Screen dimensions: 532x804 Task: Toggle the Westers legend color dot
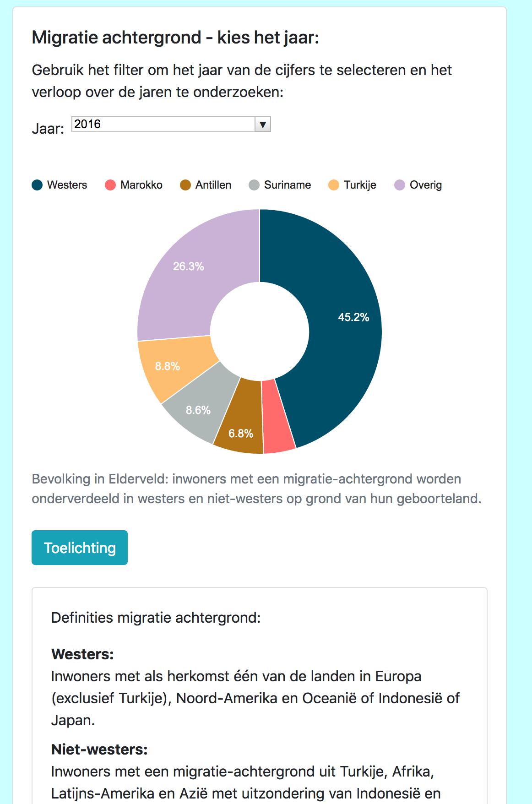pyautogui.click(x=37, y=185)
